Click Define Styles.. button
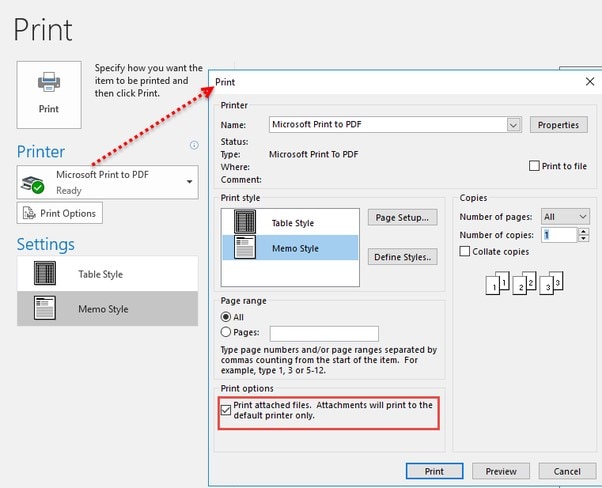 tap(402, 257)
